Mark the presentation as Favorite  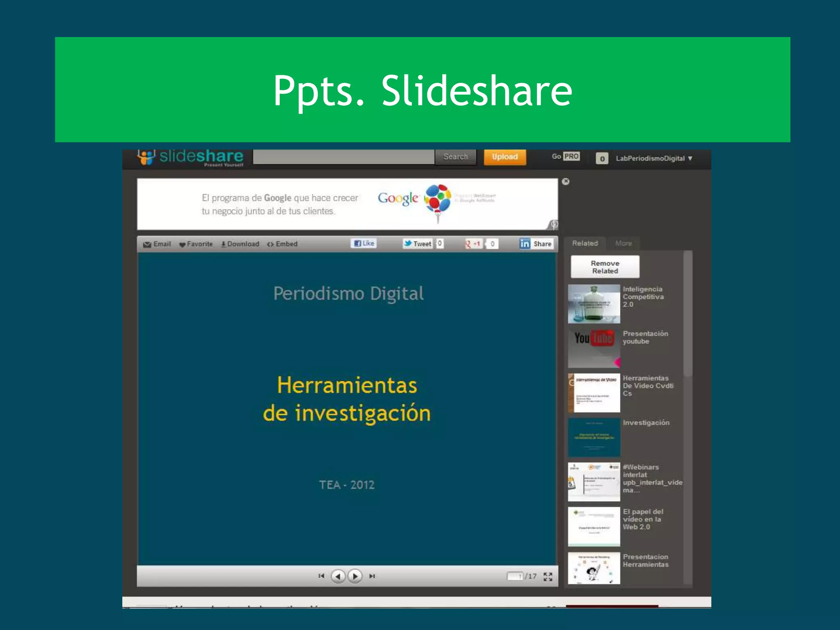tap(196, 244)
